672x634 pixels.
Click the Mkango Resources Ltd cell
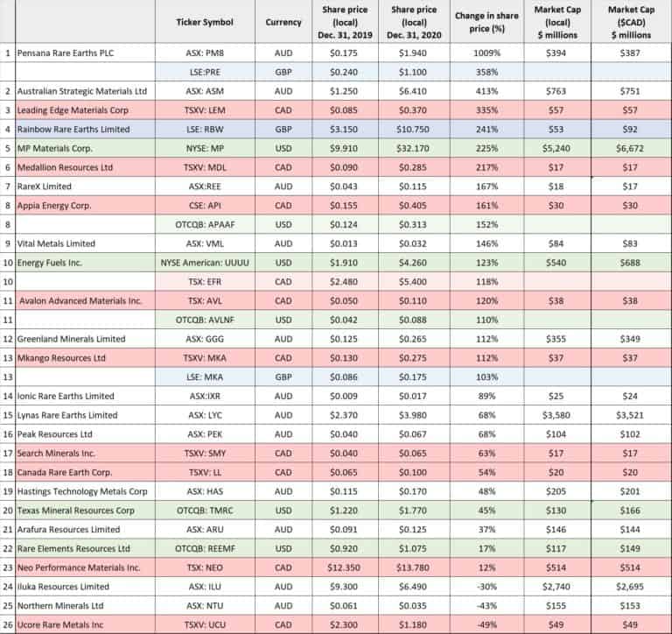85,358
